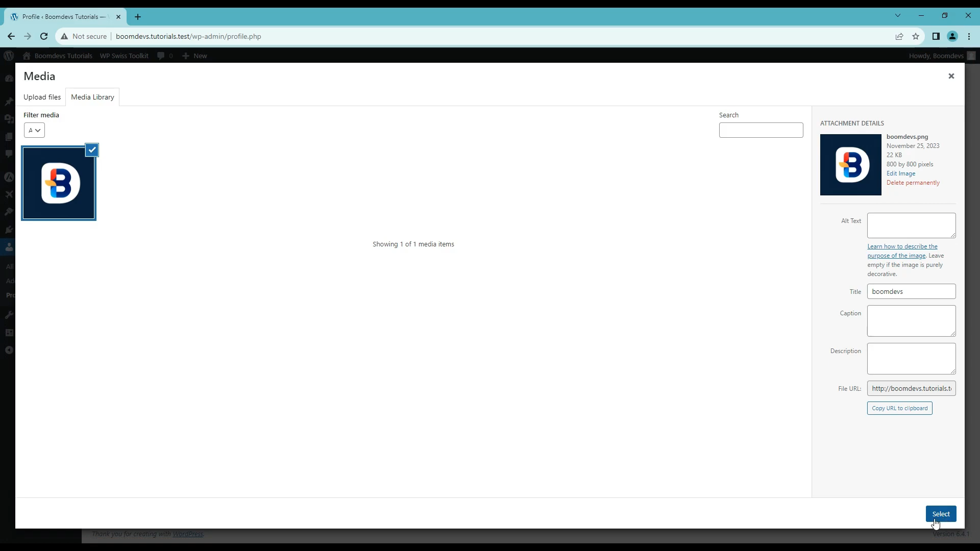Open the filter media date dropdown
This screenshot has width=980, height=551.
34,130
